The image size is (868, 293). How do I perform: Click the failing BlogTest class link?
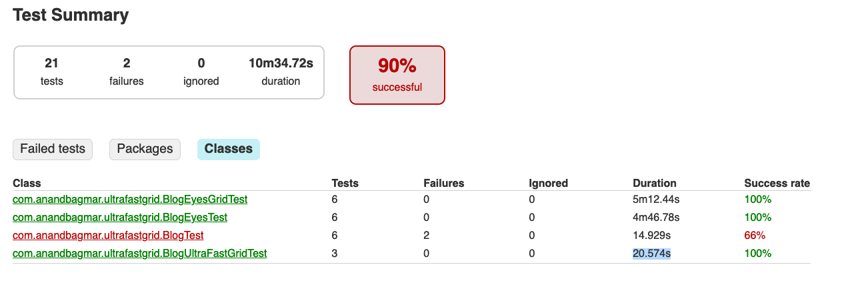point(108,235)
